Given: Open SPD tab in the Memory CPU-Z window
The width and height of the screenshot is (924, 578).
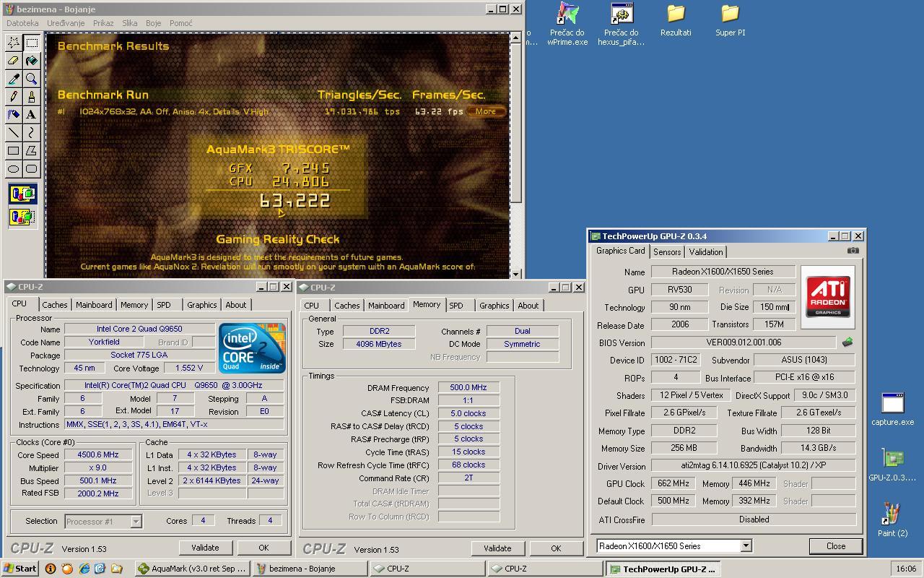Looking at the screenshot, I should 456,306.
